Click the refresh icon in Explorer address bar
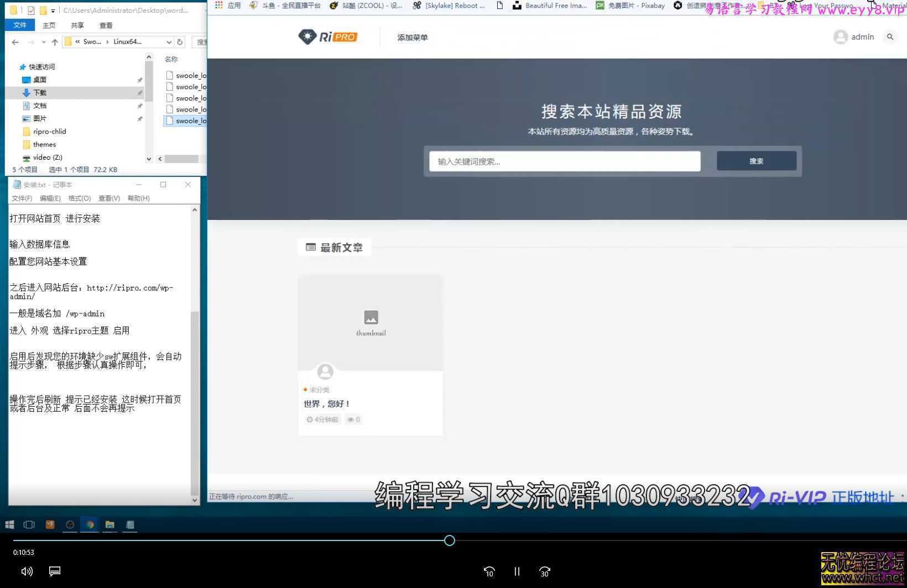The height and width of the screenshot is (588, 907). [180, 41]
